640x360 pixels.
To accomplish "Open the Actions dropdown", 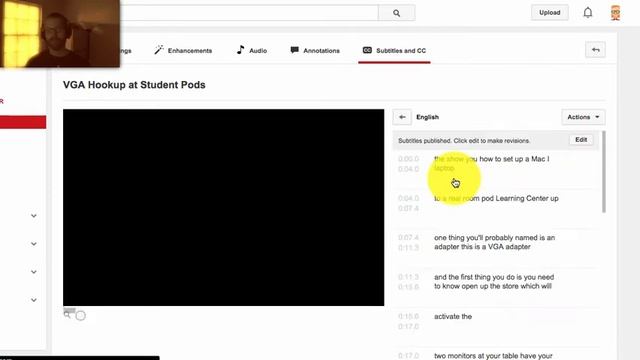I will (x=583, y=117).
